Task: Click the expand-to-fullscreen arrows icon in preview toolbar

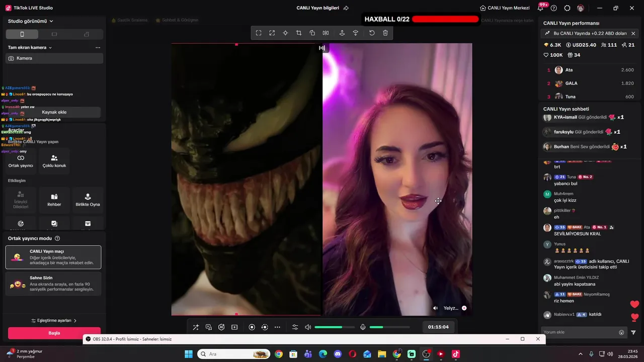Action: tap(272, 33)
